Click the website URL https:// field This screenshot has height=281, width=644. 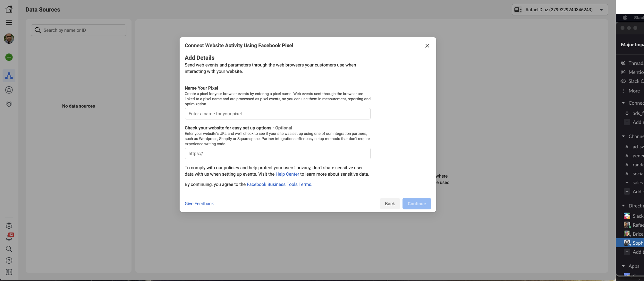tap(278, 154)
